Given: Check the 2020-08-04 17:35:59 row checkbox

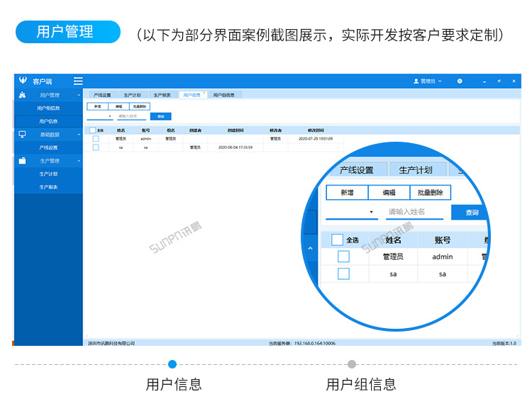Looking at the screenshot, I should pos(96,147).
